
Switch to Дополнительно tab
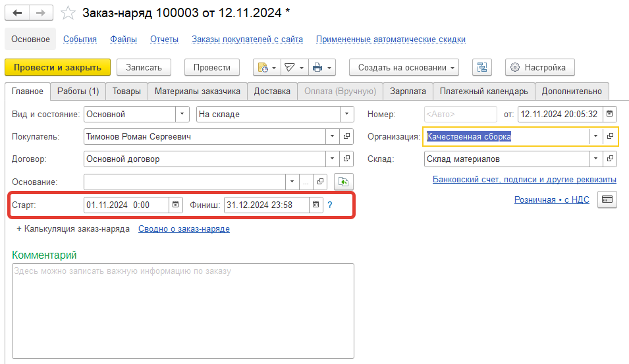(x=572, y=91)
